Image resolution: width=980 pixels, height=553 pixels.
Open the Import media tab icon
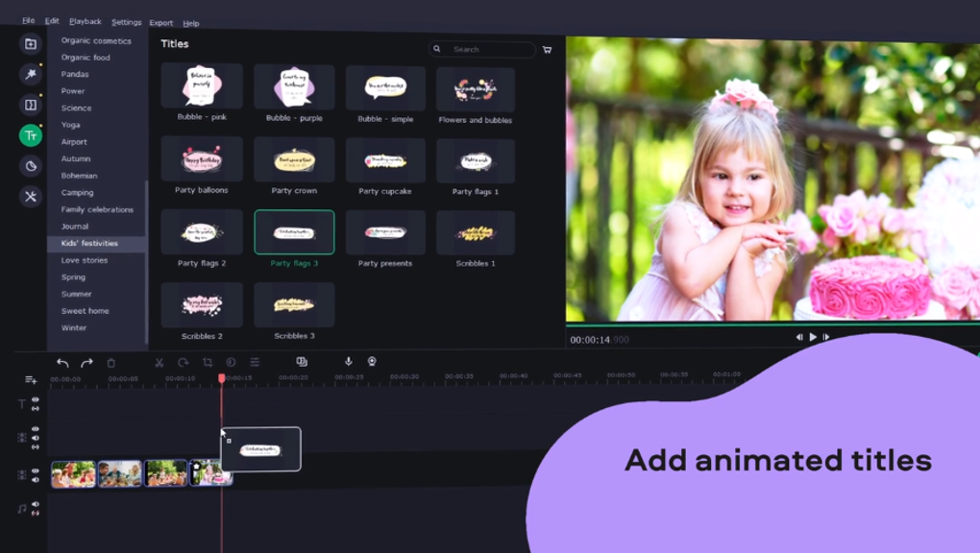pyautogui.click(x=30, y=44)
